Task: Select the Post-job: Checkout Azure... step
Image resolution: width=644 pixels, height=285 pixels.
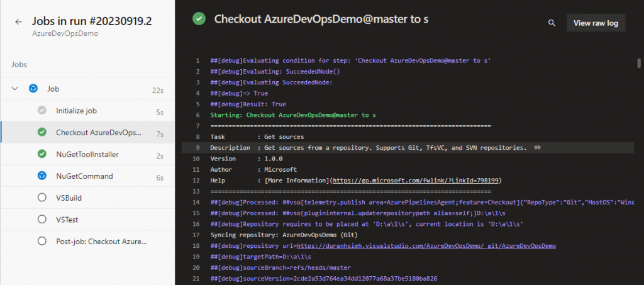Action: 87,241
